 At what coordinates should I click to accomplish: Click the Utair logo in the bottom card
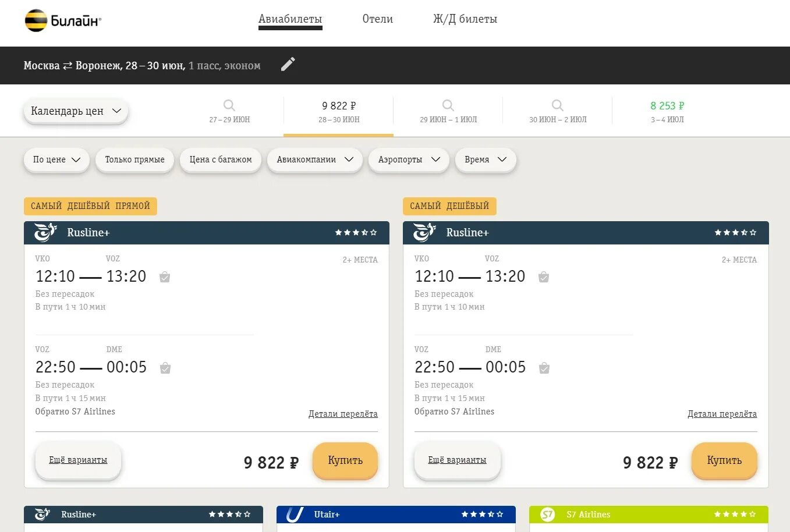pos(295,515)
